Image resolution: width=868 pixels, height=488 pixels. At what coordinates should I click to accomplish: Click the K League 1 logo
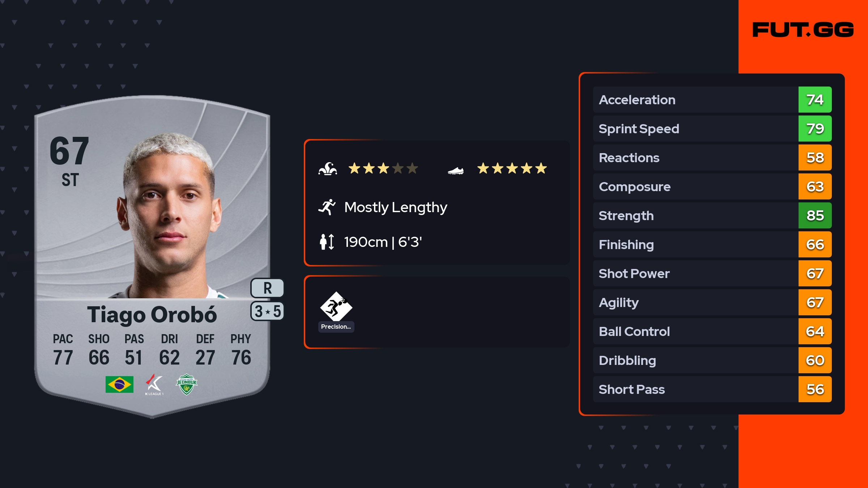[154, 384]
